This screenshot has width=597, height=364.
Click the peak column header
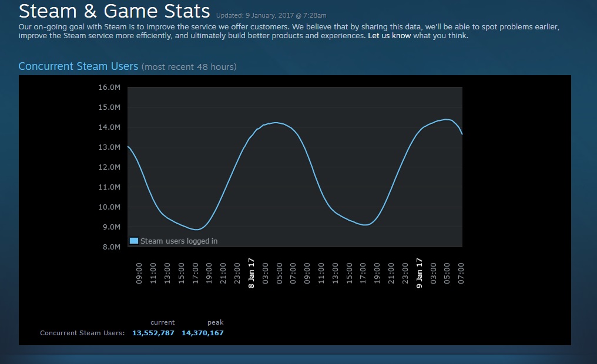(215, 322)
